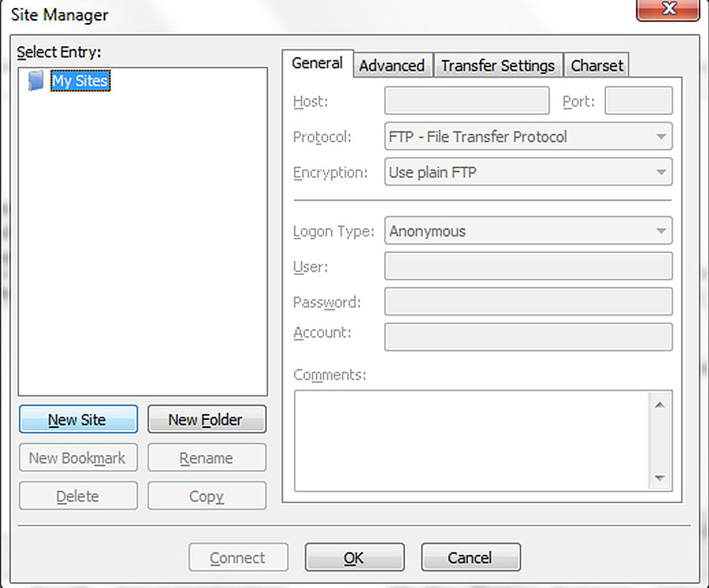Switch to the Advanced tab

click(391, 66)
